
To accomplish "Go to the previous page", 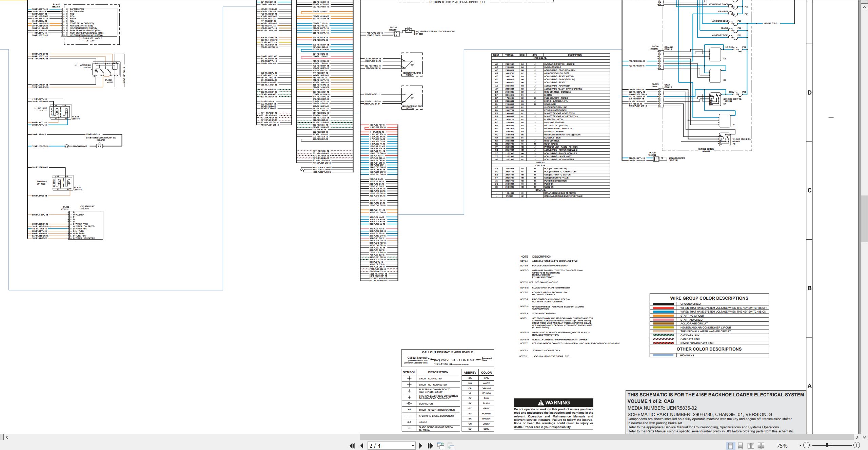I will tap(362, 446).
